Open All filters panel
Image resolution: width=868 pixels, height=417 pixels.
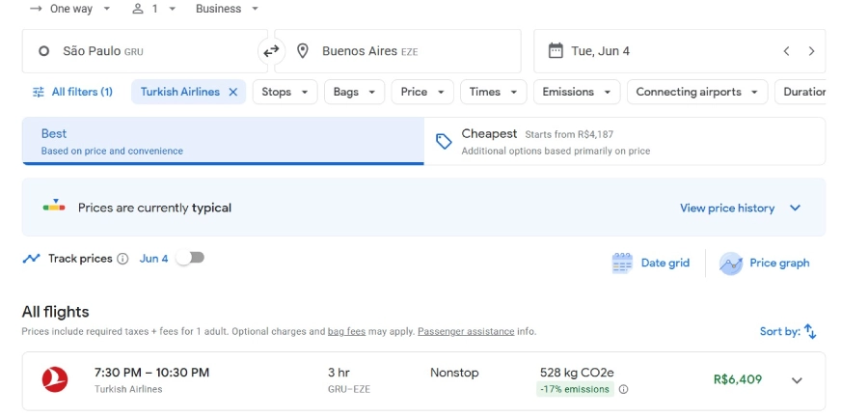pyautogui.click(x=73, y=92)
